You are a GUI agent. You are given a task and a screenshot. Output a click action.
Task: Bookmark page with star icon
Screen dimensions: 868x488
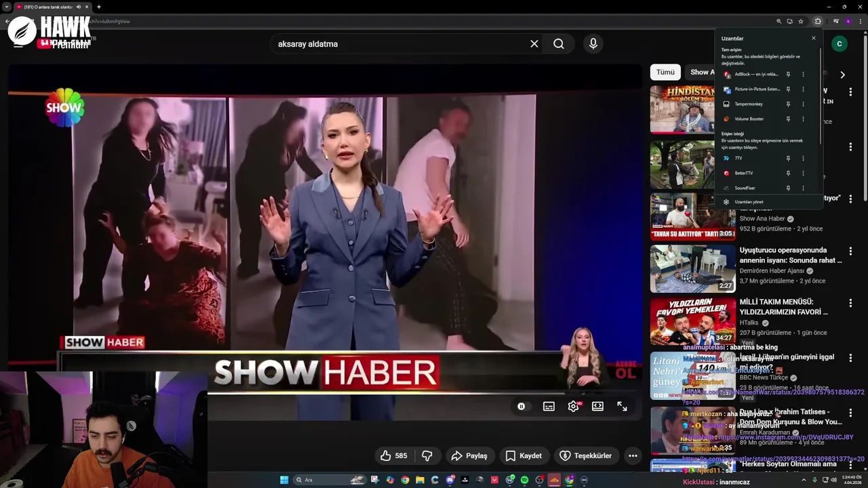pos(801,21)
